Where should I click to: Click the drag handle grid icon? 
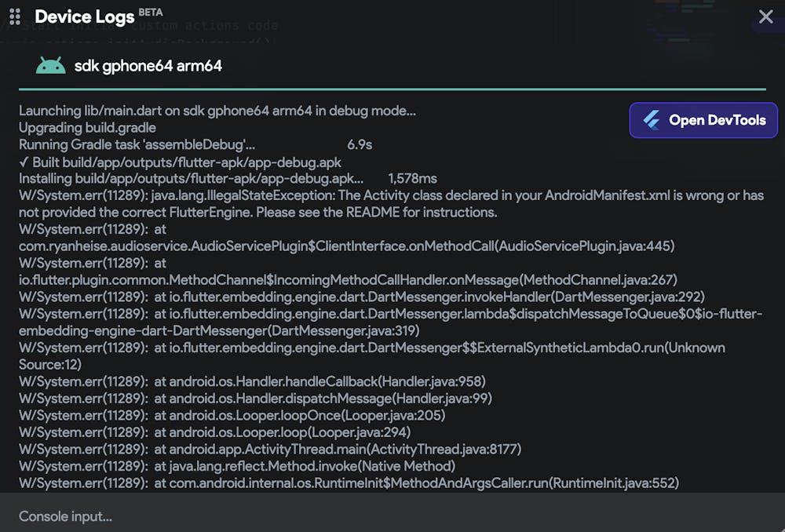click(14, 16)
